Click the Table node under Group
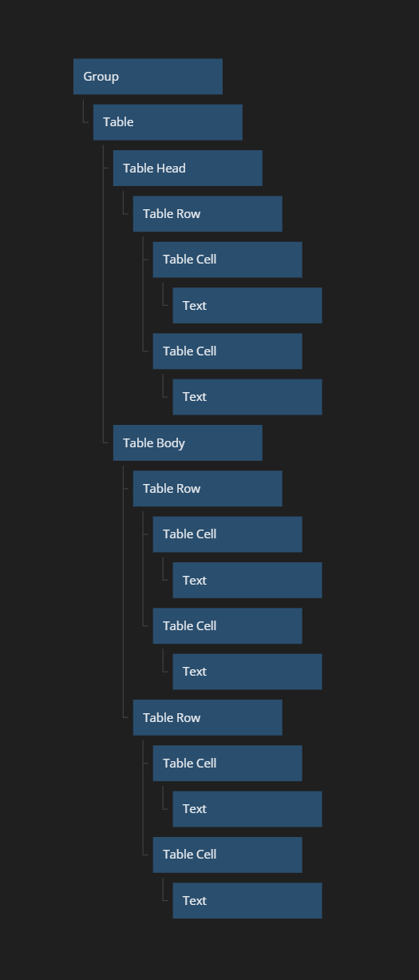The image size is (419, 980). pos(168,122)
